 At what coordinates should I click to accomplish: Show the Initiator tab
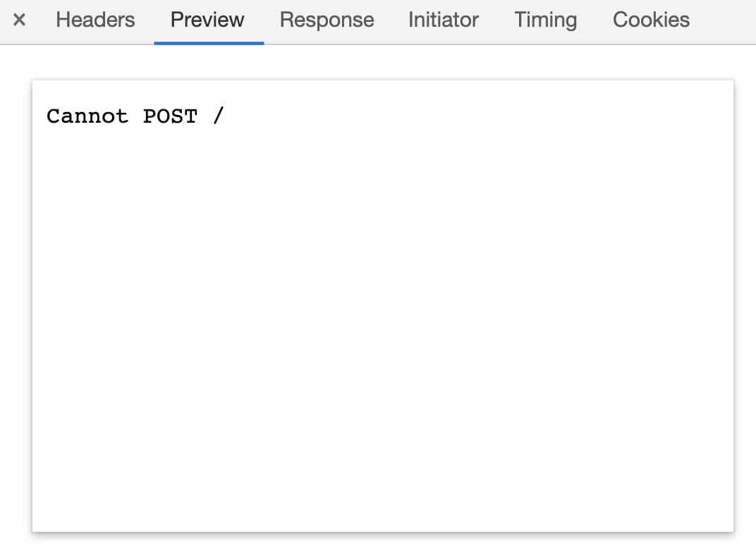(444, 20)
